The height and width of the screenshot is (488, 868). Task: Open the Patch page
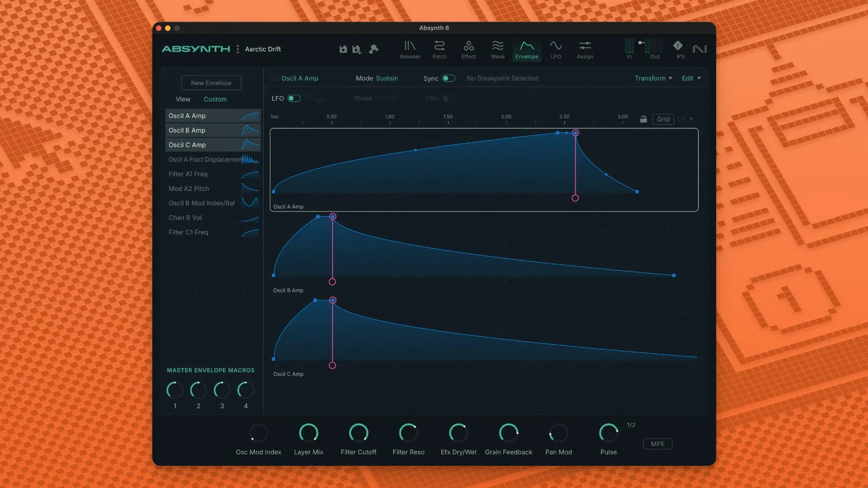pos(439,50)
